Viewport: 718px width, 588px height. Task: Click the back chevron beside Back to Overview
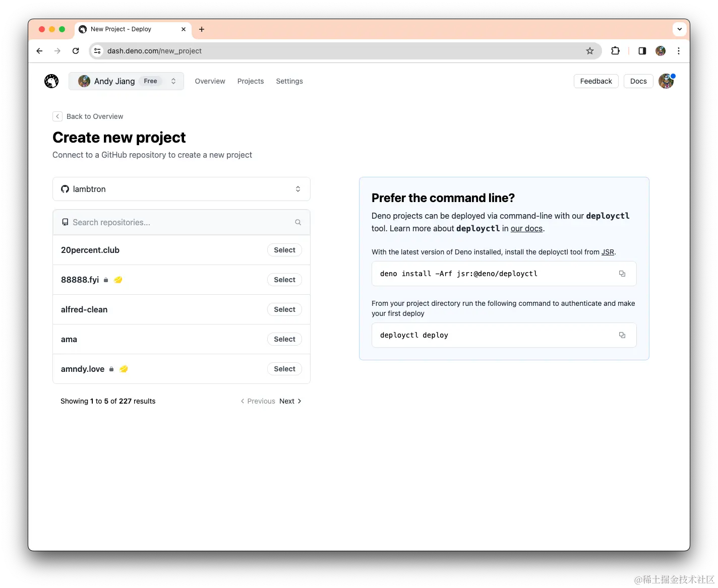coord(57,116)
